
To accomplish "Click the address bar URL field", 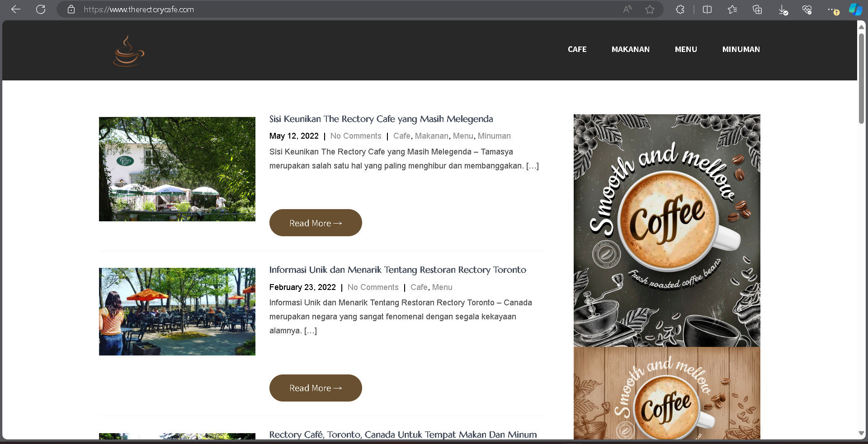I will [x=316, y=9].
